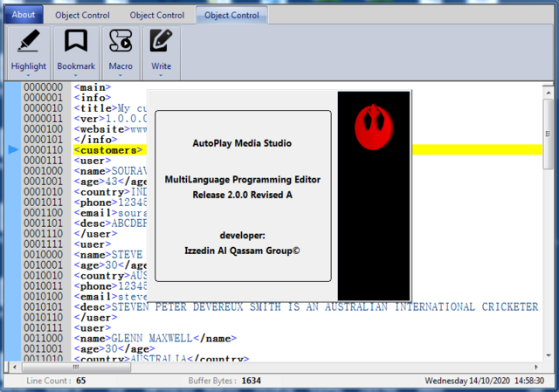Image resolution: width=559 pixels, height=392 pixels.
Task: Click the red rebel emblem in the About dialog
Action: point(374,127)
